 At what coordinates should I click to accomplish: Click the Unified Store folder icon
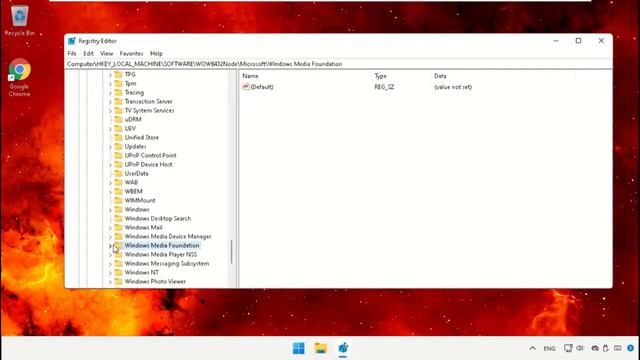(118, 137)
